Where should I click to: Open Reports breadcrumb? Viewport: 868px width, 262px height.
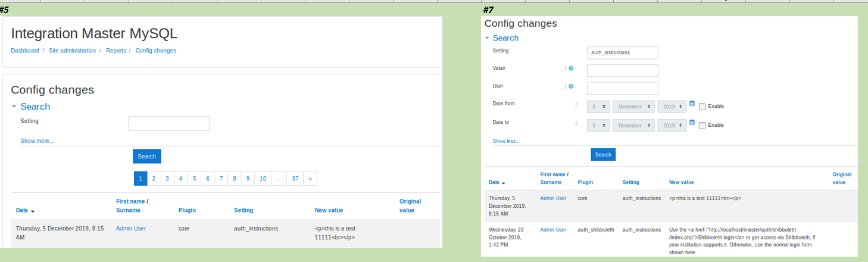click(116, 51)
